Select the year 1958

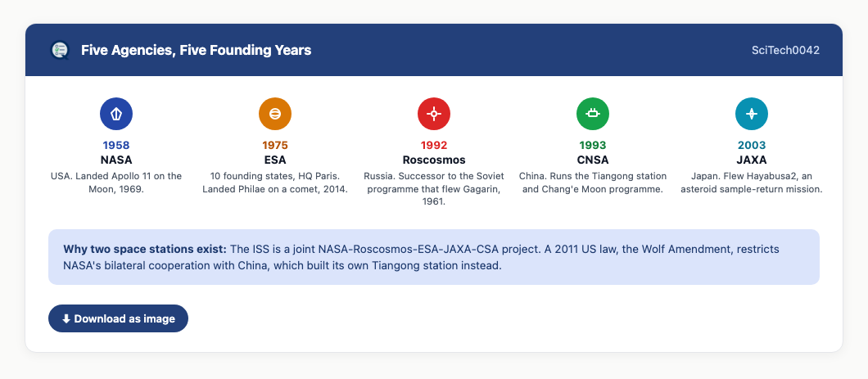pos(116,146)
